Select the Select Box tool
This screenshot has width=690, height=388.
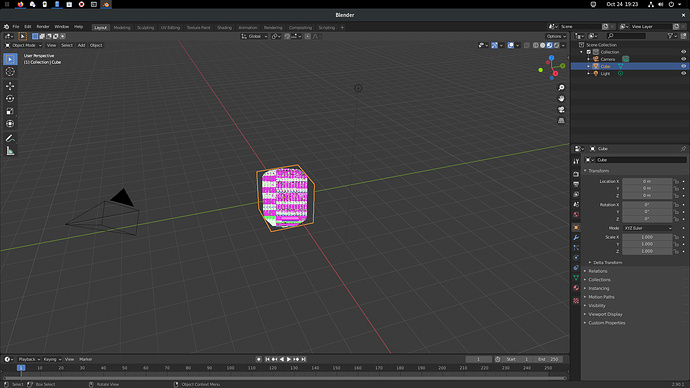click(10, 59)
